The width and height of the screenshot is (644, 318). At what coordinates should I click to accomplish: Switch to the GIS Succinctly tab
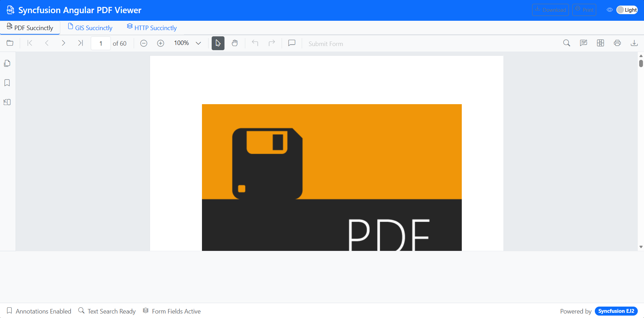(90, 28)
